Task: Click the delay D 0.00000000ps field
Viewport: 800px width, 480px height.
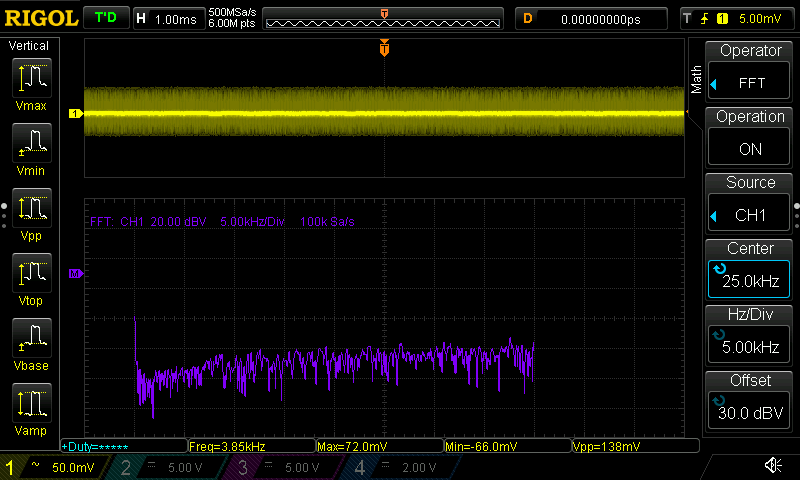Action: 591,19
